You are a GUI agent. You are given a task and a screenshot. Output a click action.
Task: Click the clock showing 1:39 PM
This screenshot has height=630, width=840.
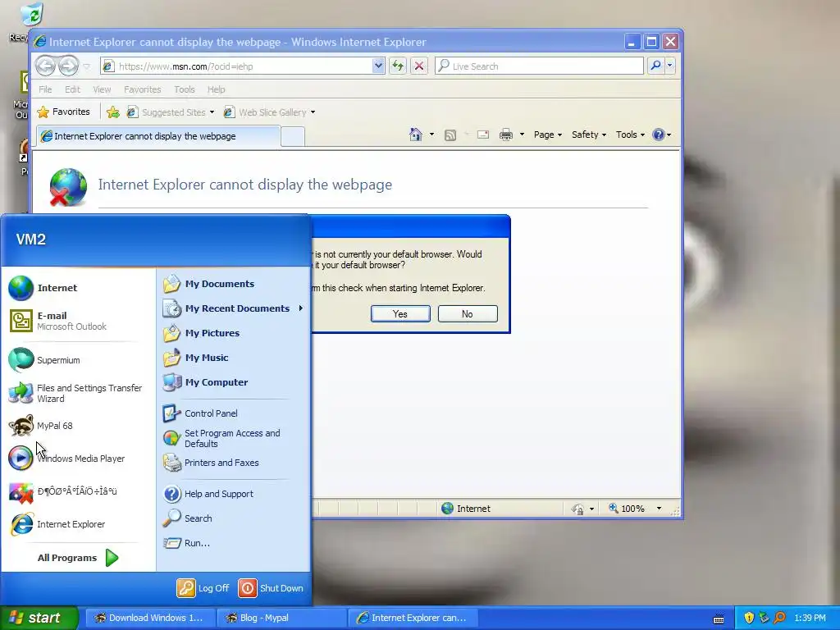coord(810,619)
